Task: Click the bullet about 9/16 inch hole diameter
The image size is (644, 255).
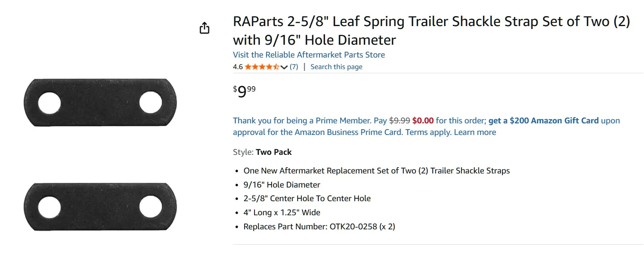Action: pos(281,185)
